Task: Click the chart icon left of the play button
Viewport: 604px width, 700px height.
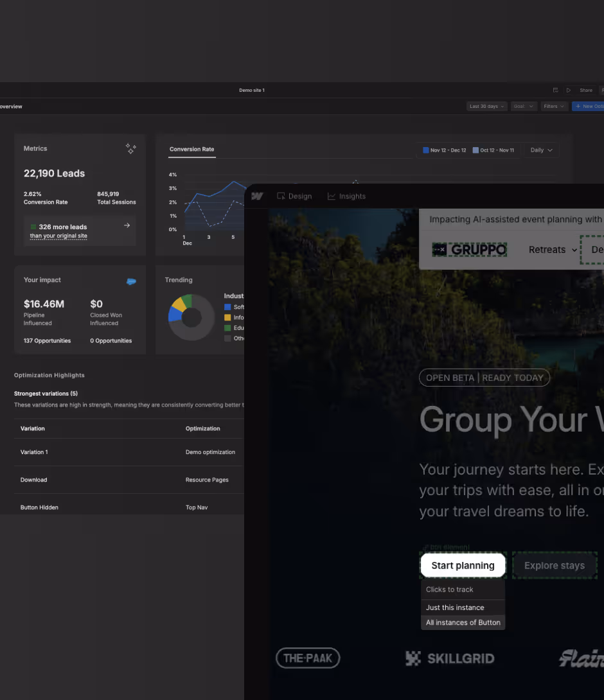Action: point(555,91)
